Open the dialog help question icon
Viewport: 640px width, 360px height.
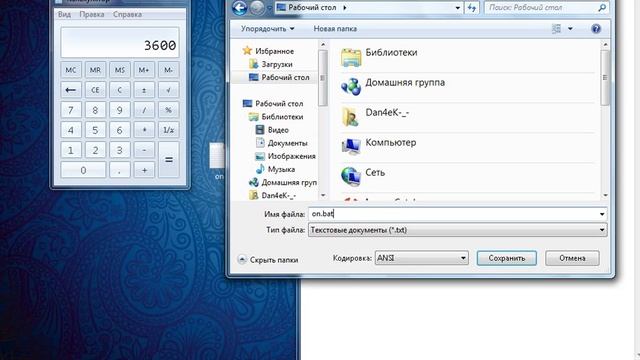tap(596, 29)
